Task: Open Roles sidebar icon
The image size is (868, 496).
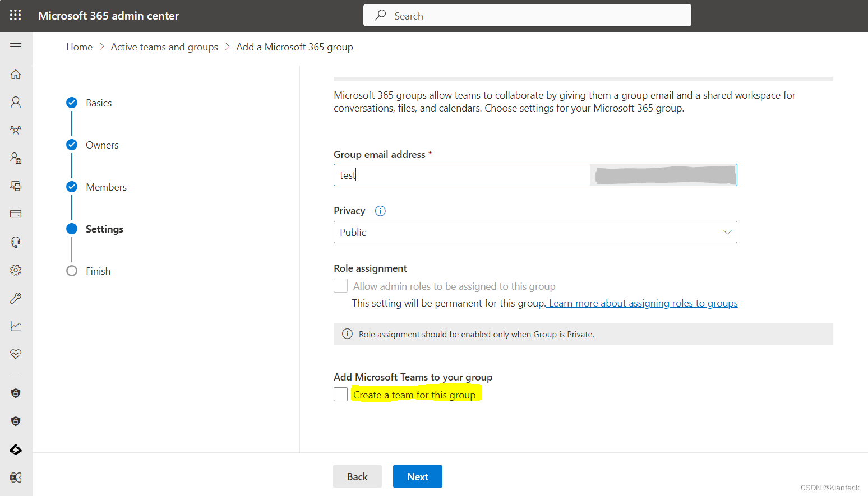Action: pos(16,158)
